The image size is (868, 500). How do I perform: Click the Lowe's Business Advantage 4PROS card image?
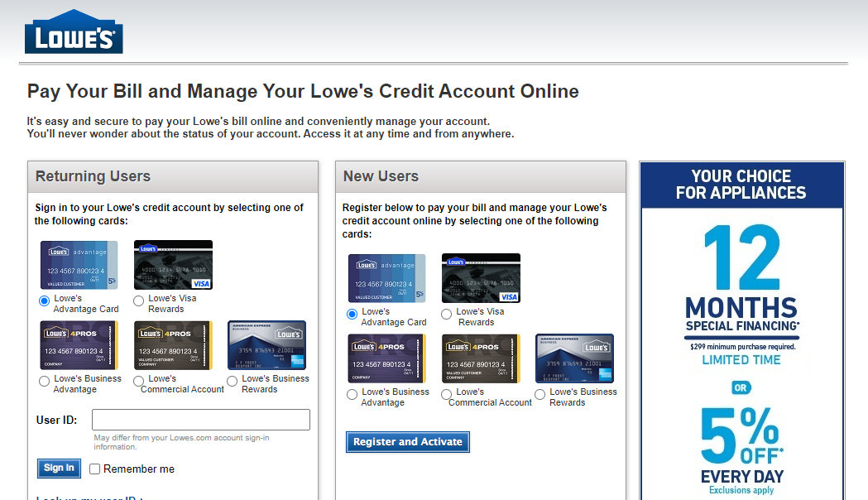pyautogui.click(x=79, y=345)
